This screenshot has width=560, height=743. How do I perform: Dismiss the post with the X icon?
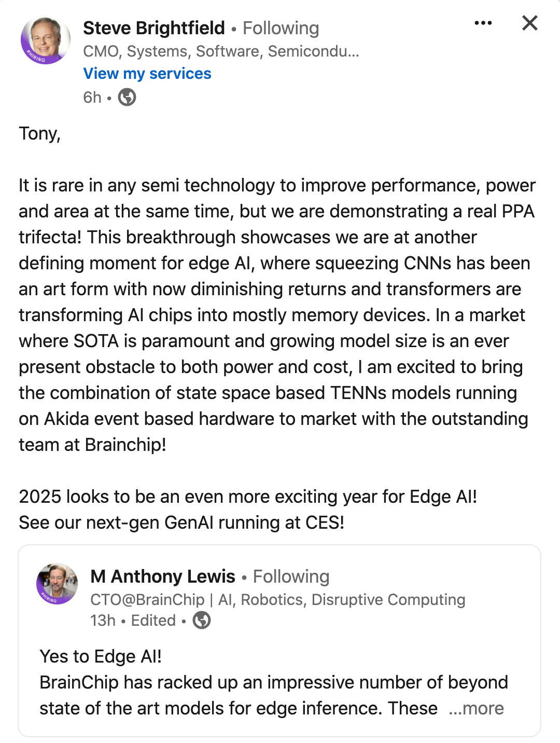(529, 23)
